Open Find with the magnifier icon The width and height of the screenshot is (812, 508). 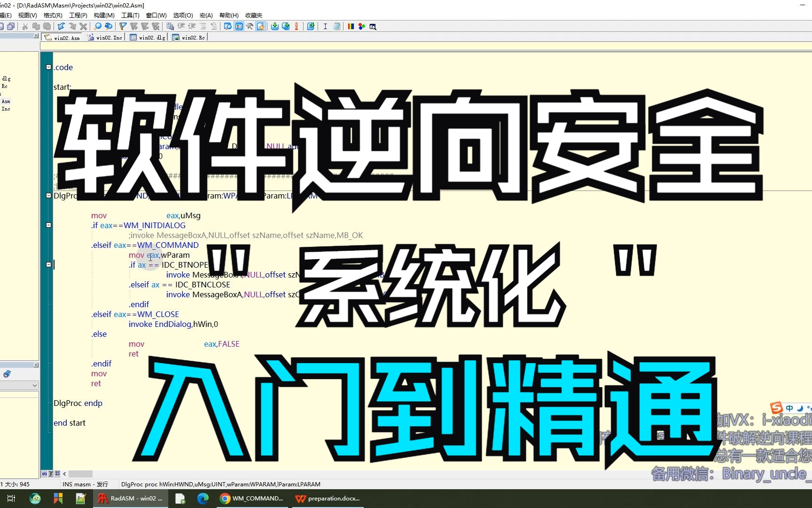point(97,26)
